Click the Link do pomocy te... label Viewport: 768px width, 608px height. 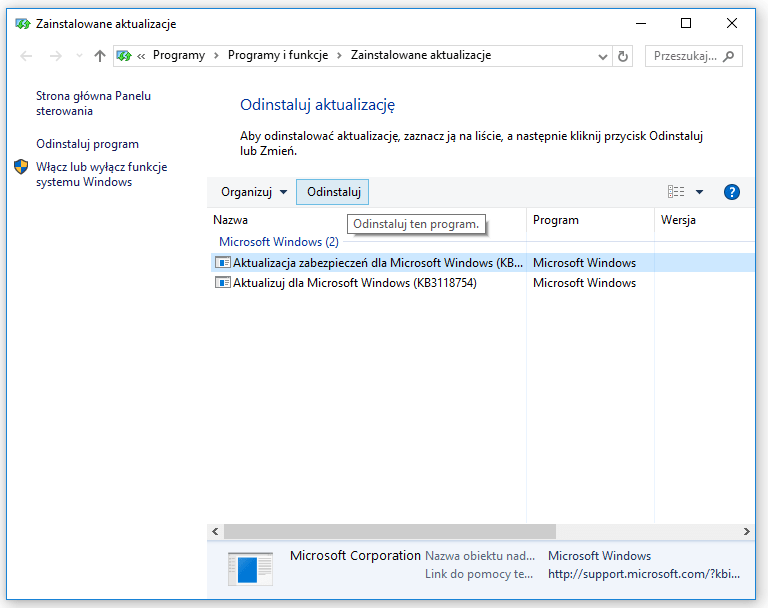[x=479, y=574]
